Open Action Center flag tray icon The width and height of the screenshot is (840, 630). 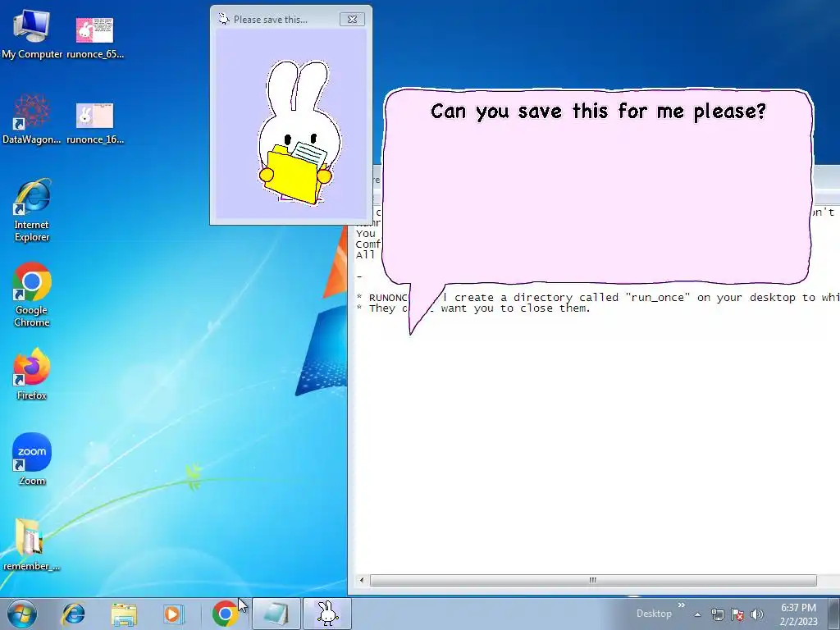737,614
